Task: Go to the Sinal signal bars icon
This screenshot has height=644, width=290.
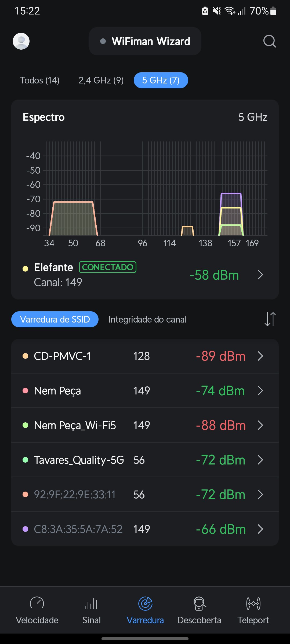Action: click(x=91, y=603)
